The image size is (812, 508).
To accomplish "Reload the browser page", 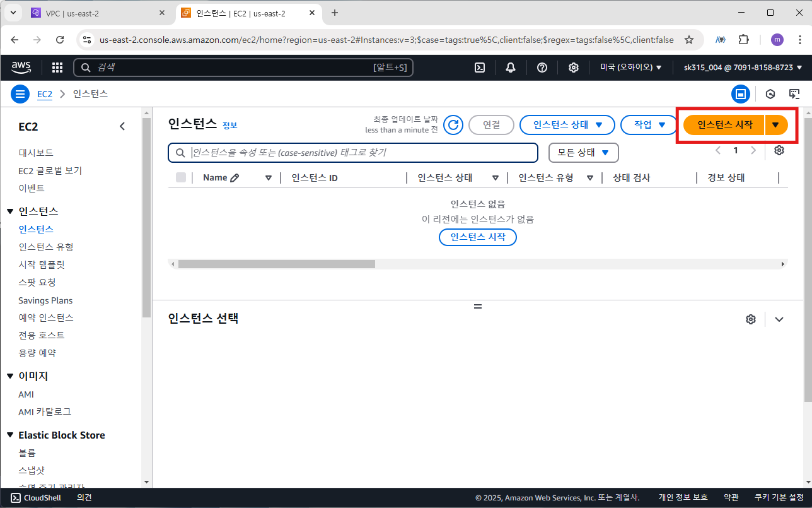I will (60, 40).
